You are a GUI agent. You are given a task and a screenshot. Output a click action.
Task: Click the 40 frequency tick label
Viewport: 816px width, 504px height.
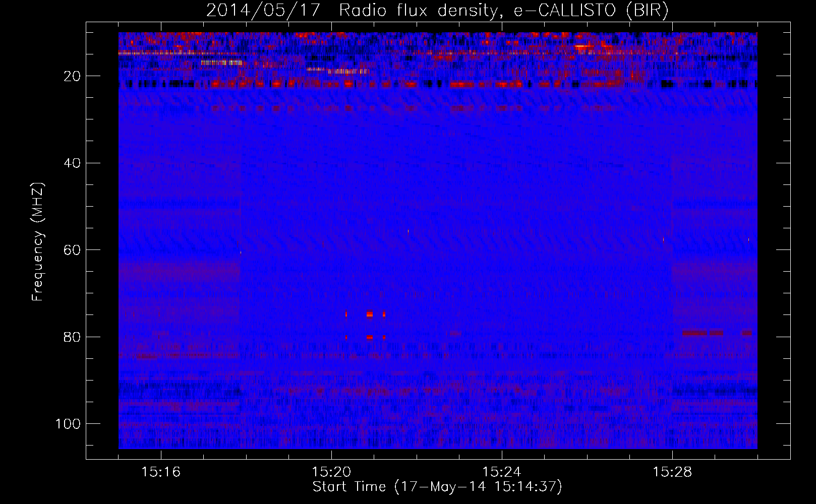72,163
